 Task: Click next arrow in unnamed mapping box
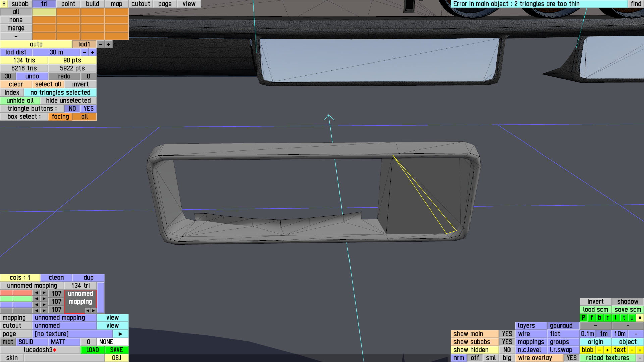[94, 310]
